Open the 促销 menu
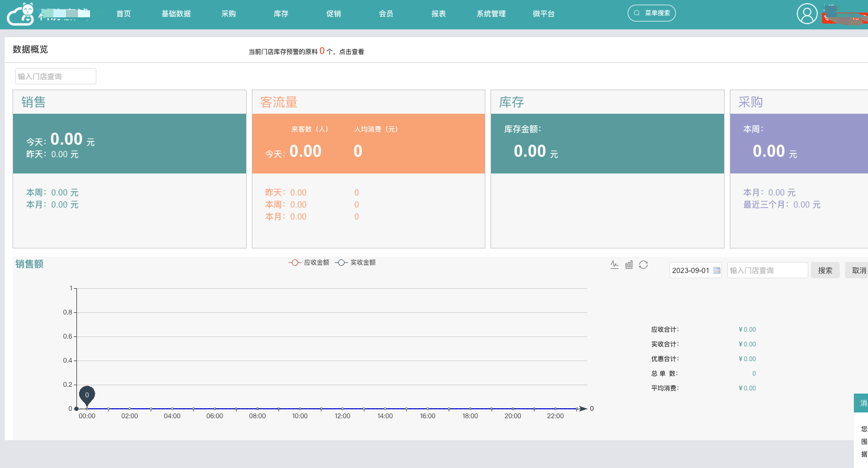Viewport: 868px width, 468px height. point(334,14)
